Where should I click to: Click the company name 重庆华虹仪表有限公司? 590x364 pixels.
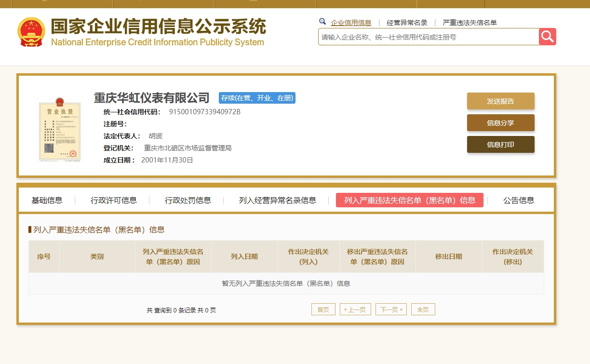(x=152, y=98)
